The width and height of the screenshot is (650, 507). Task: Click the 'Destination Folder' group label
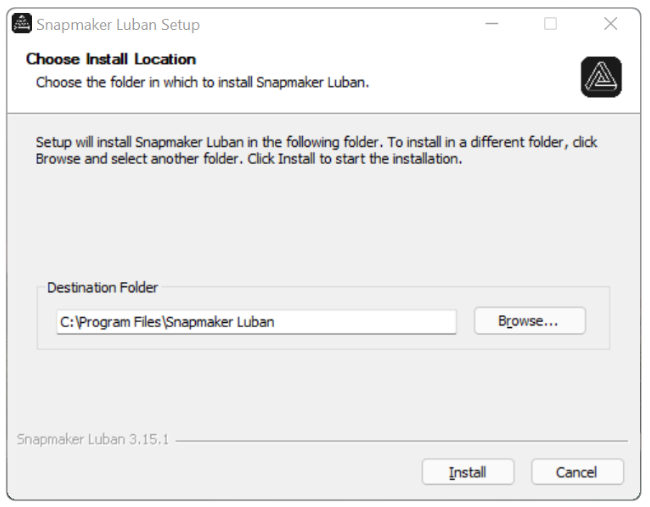[102, 287]
